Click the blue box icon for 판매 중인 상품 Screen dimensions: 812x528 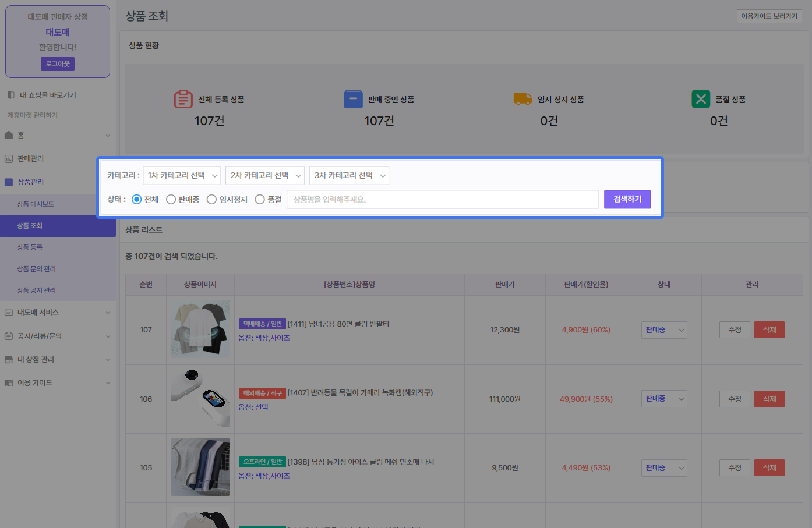(x=353, y=99)
